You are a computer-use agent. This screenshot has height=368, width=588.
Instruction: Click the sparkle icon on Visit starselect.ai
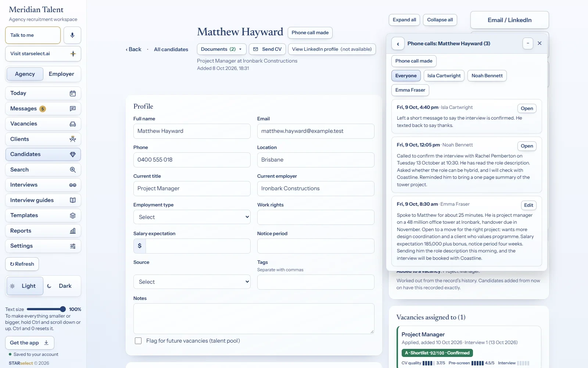(x=73, y=54)
